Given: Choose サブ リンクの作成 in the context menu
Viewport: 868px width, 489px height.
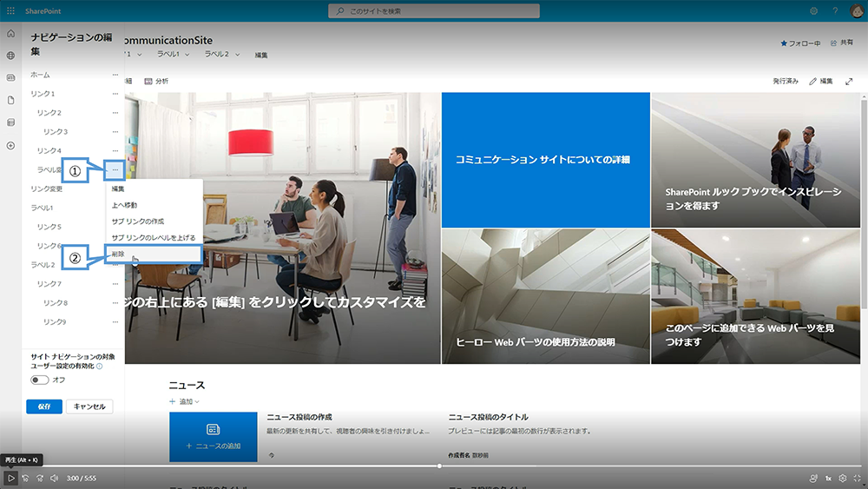Looking at the screenshot, I should pyautogui.click(x=138, y=221).
